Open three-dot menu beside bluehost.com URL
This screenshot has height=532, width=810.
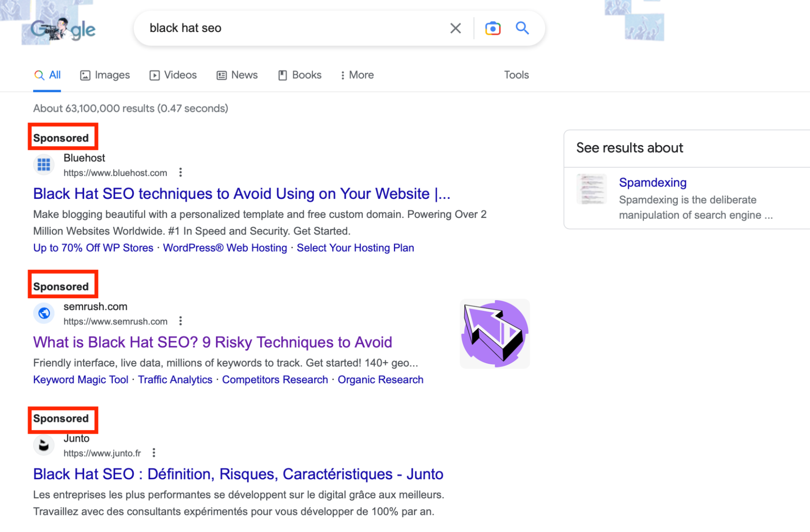181,173
